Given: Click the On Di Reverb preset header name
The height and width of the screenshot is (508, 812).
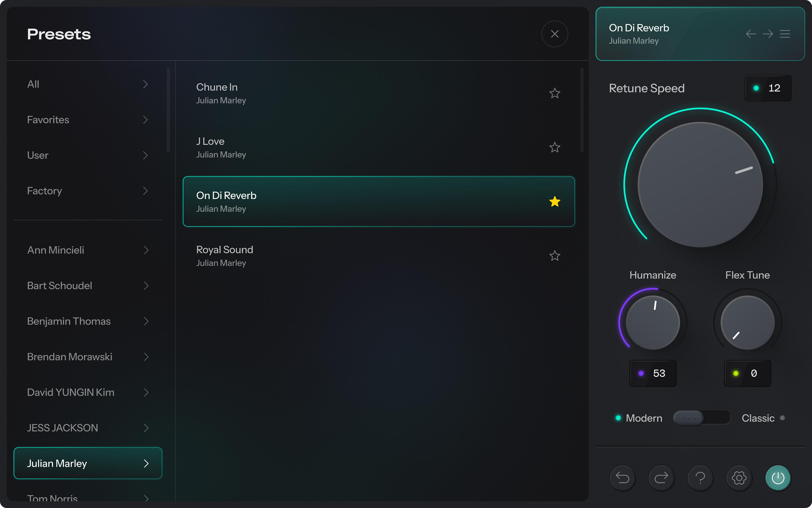Looking at the screenshot, I should click(x=639, y=28).
